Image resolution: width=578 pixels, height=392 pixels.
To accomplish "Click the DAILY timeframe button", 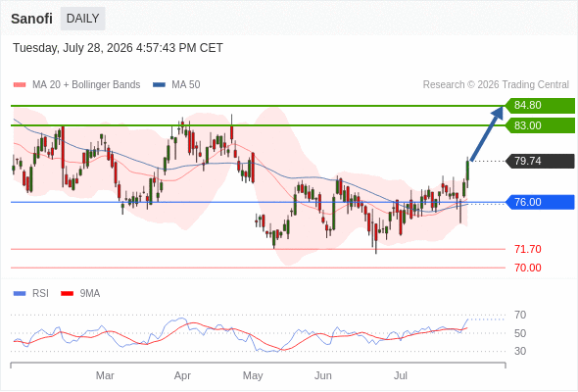I will (82, 19).
